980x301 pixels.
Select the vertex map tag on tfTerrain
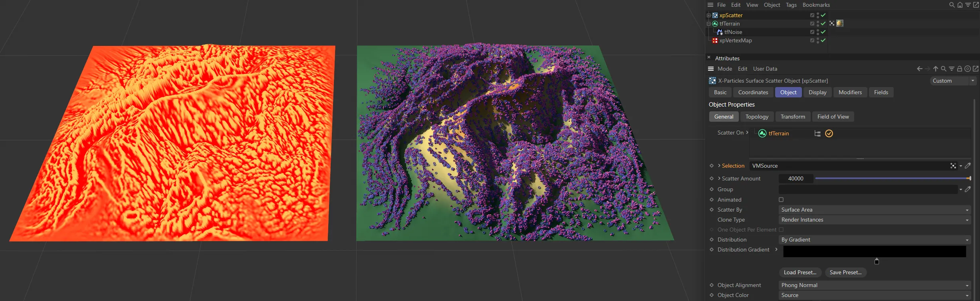click(832, 24)
